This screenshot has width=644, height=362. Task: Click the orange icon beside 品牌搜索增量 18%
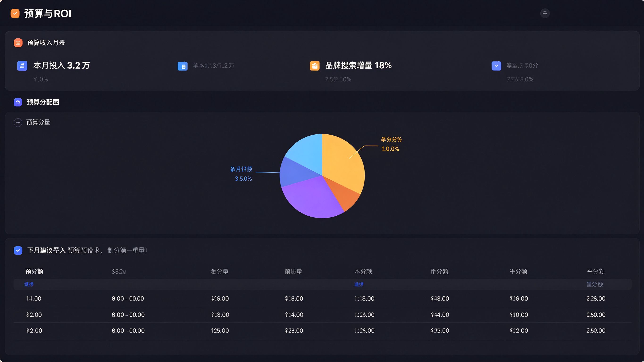pos(314,66)
